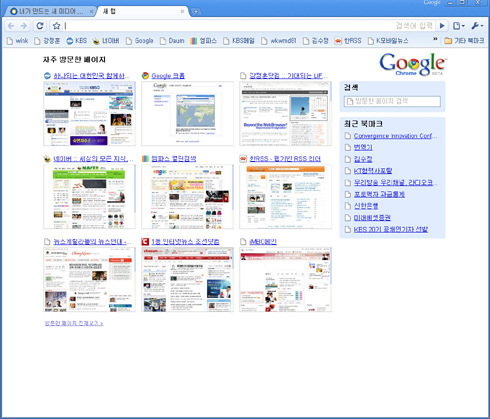Click the Go arrow beside the address bar
490x419 pixels.
pyautogui.click(x=442, y=26)
